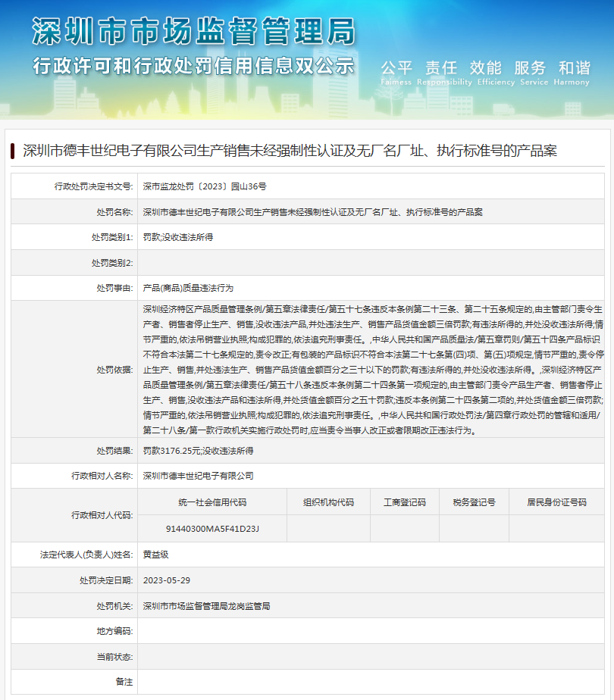Click the English word Service in the banner
Image resolution: width=614 pixels, height=700 pixels.
[x=534, y=82]
